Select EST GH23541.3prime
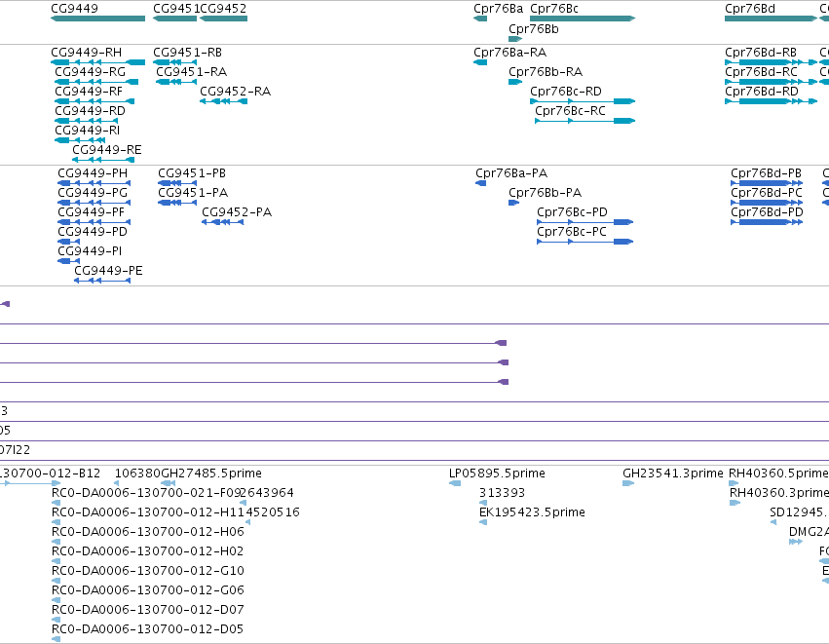Screen dimensions: 829x644 (x=673, y=474)
